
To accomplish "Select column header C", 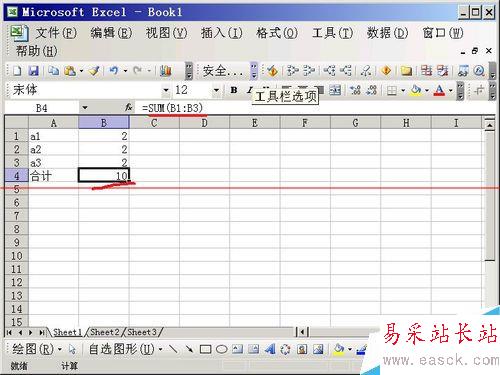I will 154,123.
